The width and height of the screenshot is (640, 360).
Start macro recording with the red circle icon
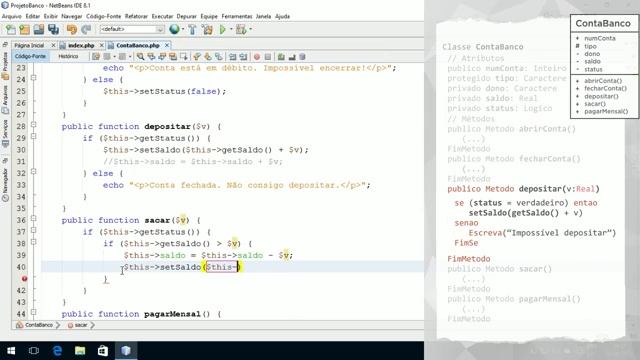click(257, 57)
